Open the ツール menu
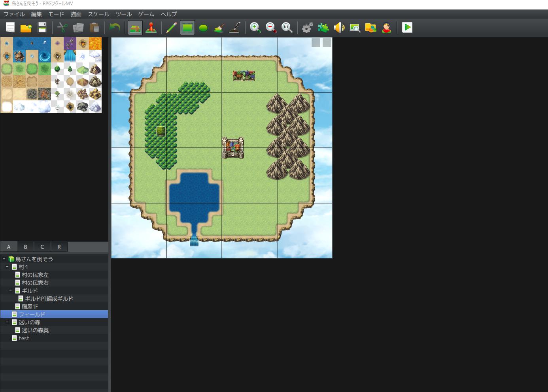The height and width of the screenshot is (392, 548). pos(124,14)
